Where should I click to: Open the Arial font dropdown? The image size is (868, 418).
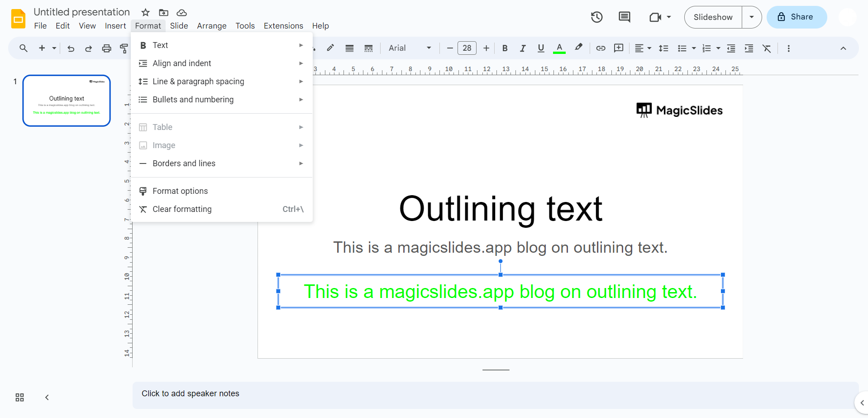(x=410, y=48)
